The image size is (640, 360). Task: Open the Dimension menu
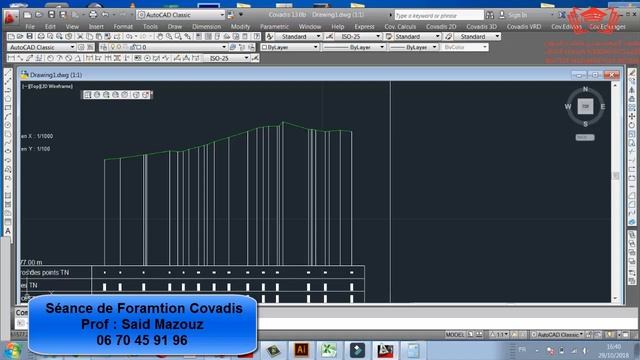tap(206, 27)
